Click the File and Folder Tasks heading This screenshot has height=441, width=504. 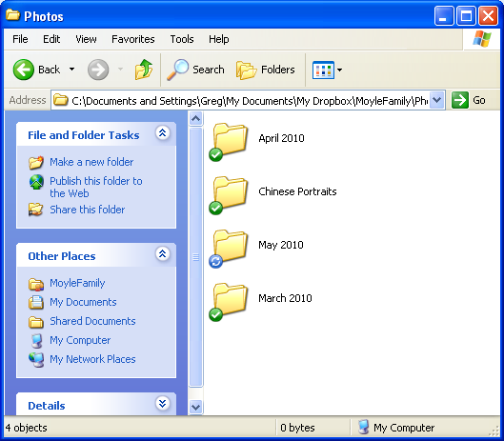(x=84, y=135)
